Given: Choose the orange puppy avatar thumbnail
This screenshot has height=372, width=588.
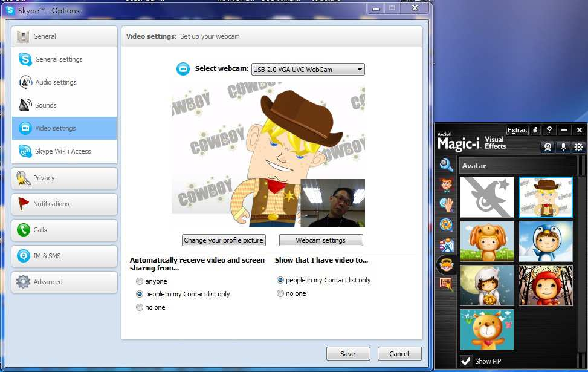Looking at the screenshot, I should [487, 241].
